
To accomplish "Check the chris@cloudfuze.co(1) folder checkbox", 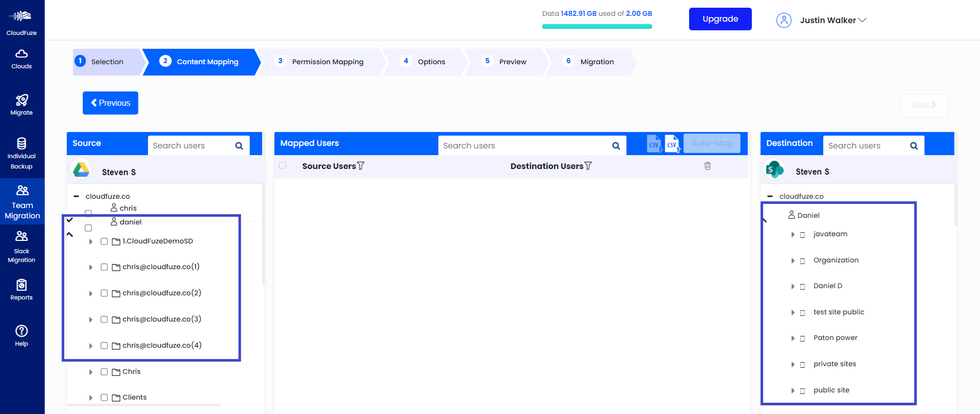I will pyautogui.click(x=104, y=267).
